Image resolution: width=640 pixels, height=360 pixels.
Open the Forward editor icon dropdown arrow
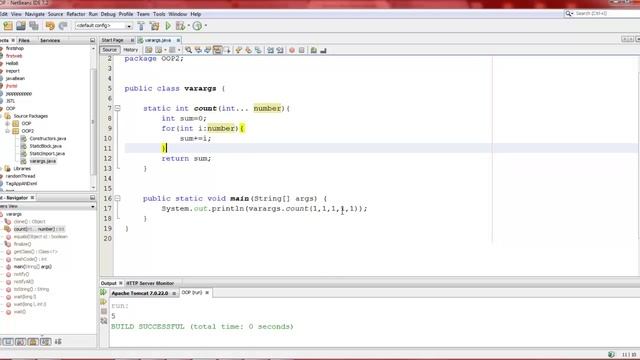(x=179, y=50)
